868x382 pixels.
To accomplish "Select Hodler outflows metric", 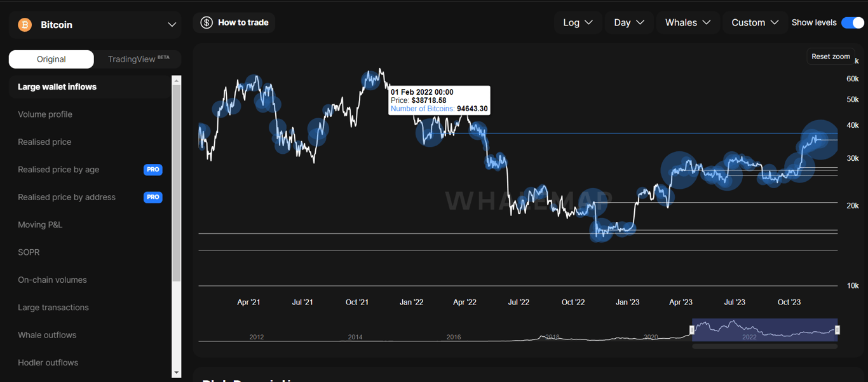I will [x=48, y=363].
